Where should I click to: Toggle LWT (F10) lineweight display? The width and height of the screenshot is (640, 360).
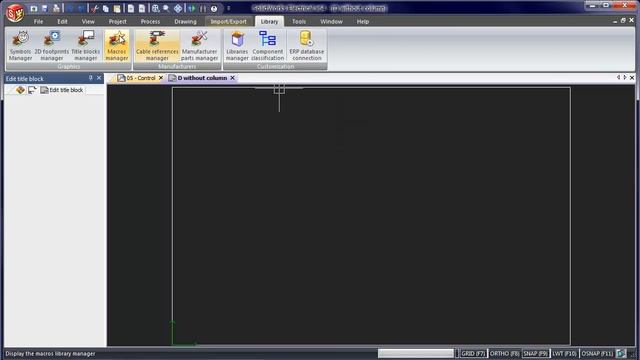coord(564,353)
